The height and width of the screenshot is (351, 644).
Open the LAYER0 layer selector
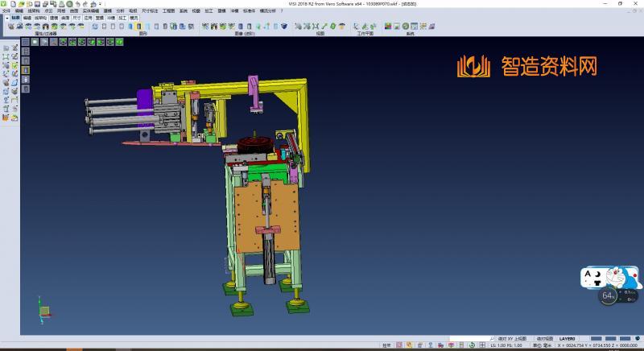(568, 339)
